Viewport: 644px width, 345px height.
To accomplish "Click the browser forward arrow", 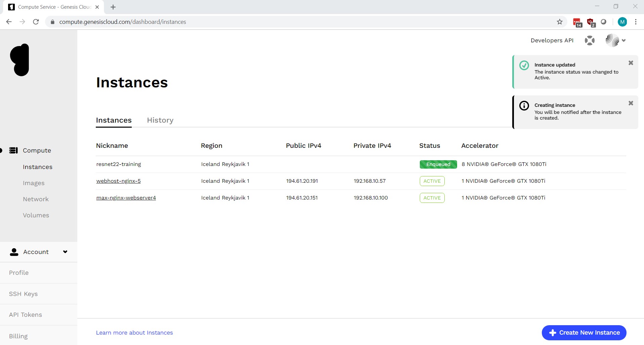I will point(23,22).
